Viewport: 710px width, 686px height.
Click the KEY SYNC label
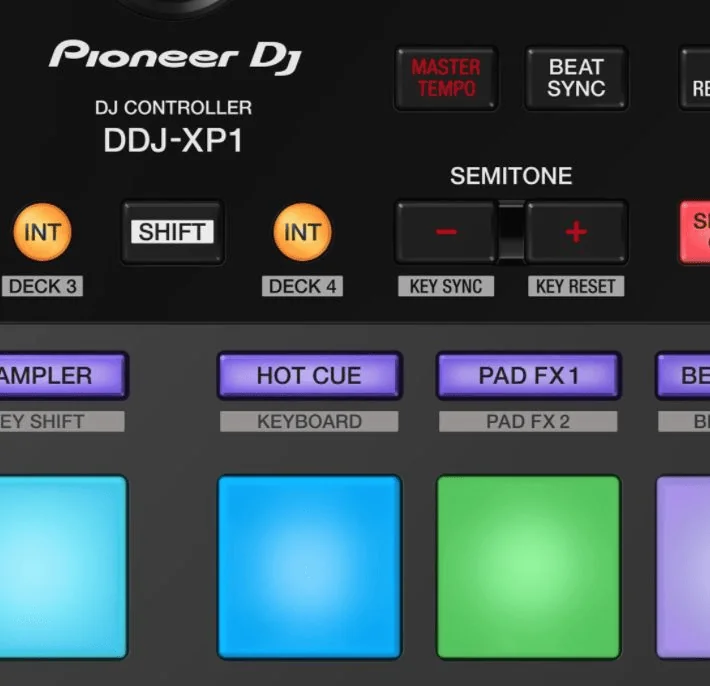click(x=446, y=287)
